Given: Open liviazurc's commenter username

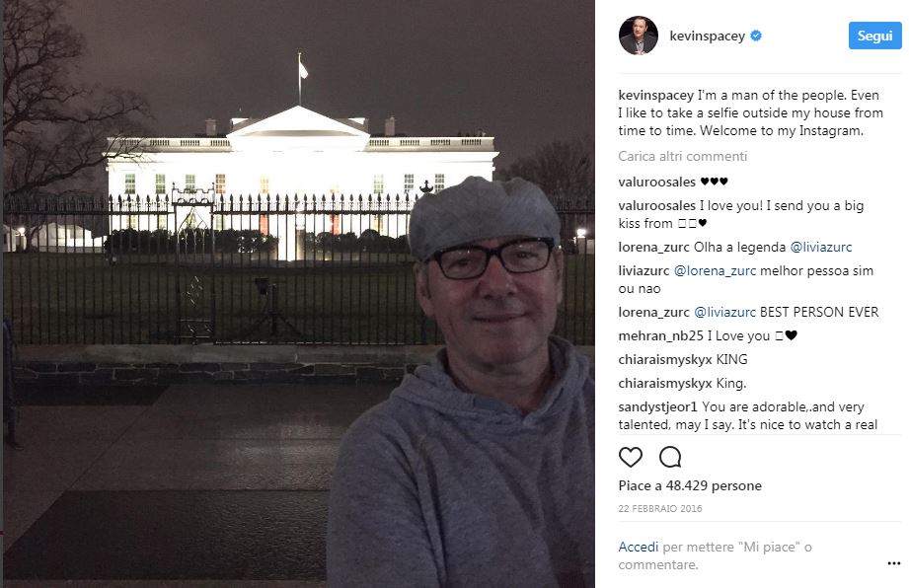Looking at the screenshot, I should pos(645,269).
